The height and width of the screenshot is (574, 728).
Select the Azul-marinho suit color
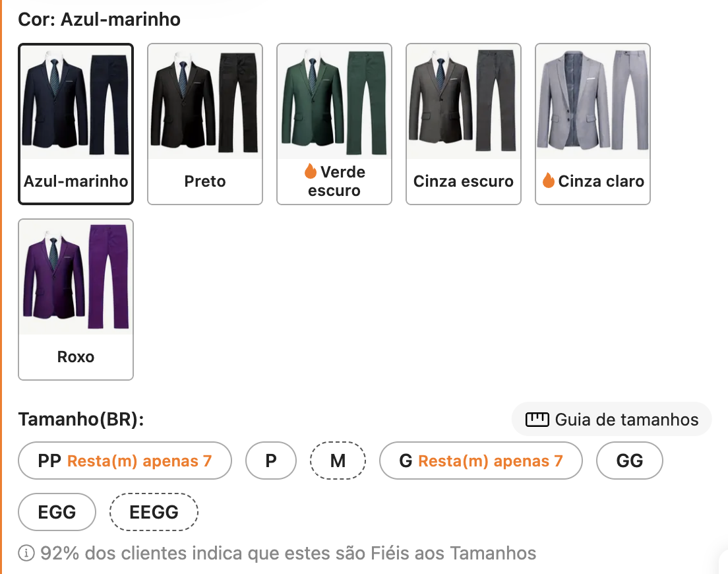coord(76,124)
